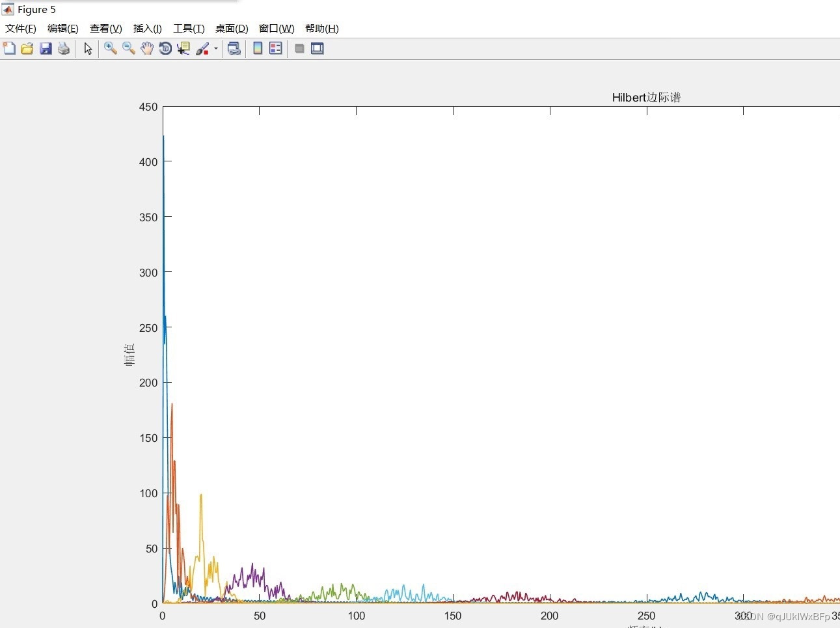Click the x-axis tick label 150
The image size is (840, 628).
(x=453, y=616)
